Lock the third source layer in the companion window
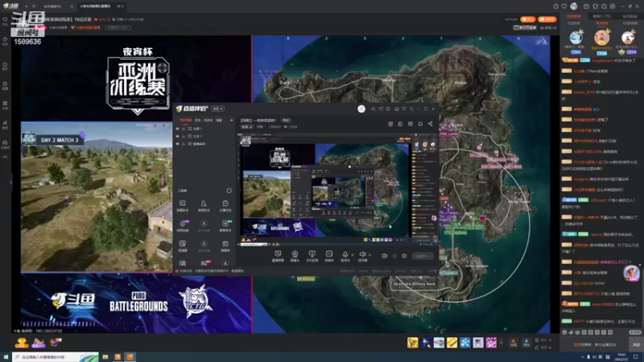Screen dimensions: 644x362 184,144
